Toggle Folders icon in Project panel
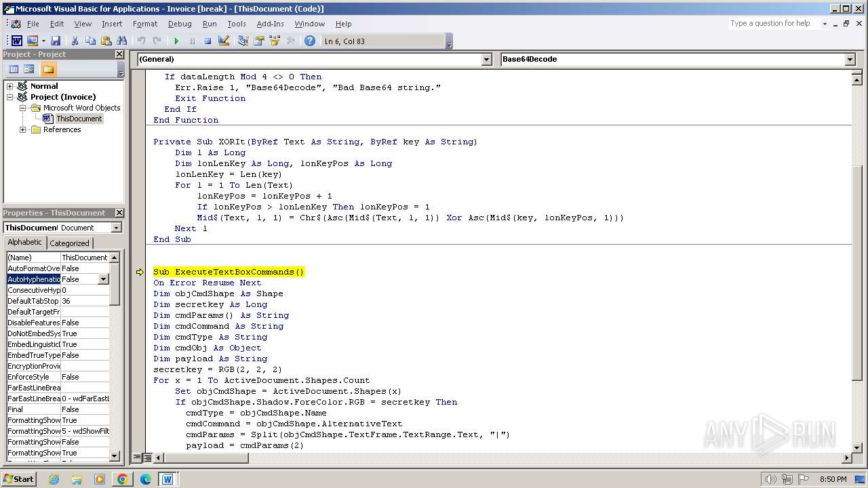868x488 pixels. pos(48,69)
